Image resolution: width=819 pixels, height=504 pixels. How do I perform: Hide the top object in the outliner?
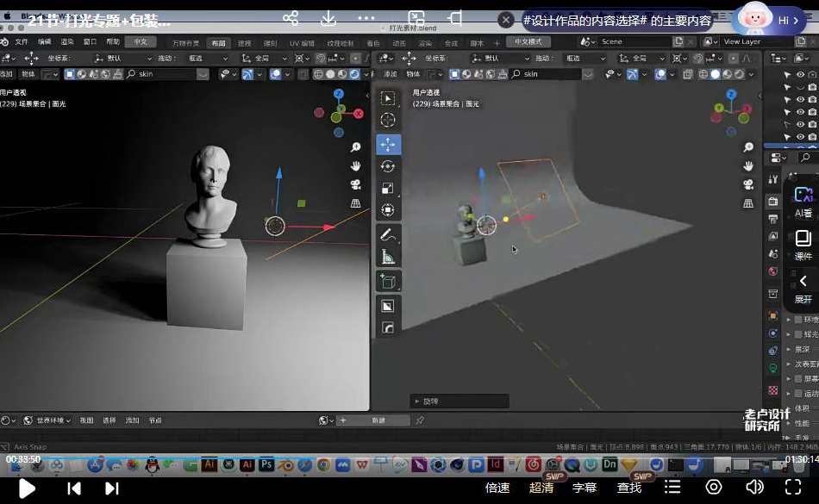click(801, 75)
